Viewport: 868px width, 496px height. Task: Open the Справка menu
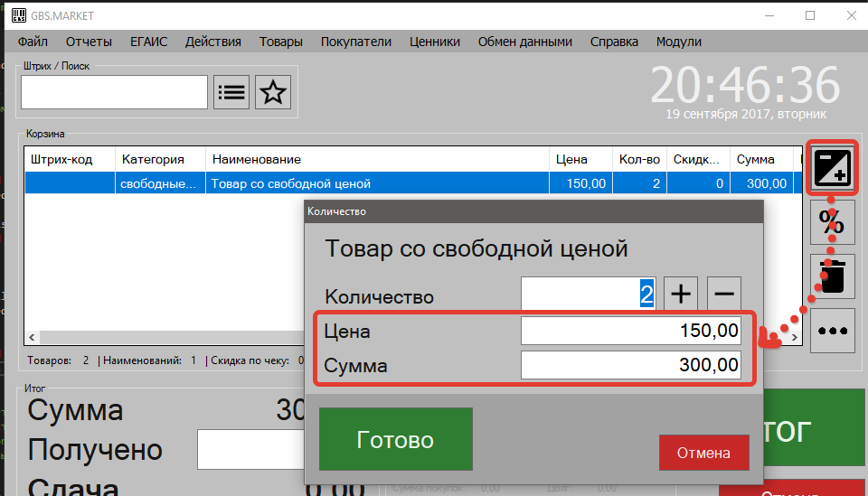pos(614,42)
